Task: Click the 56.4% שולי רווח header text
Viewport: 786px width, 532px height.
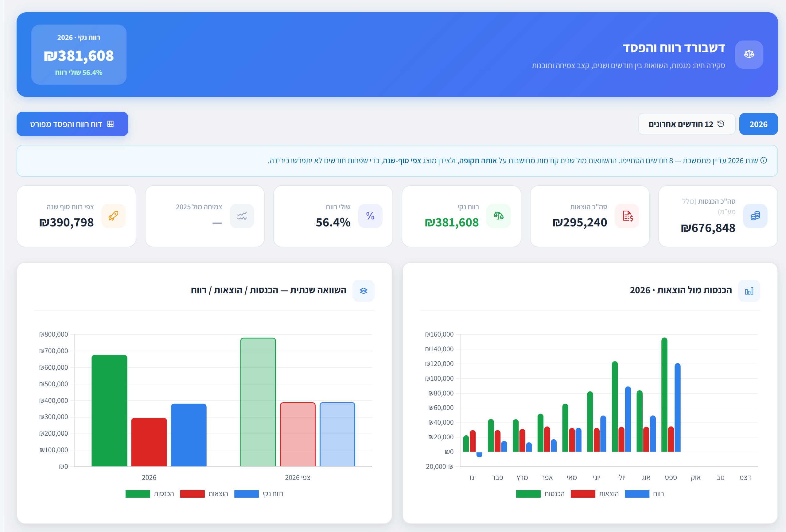Action: pyautogui.click(x=79, y=72)
